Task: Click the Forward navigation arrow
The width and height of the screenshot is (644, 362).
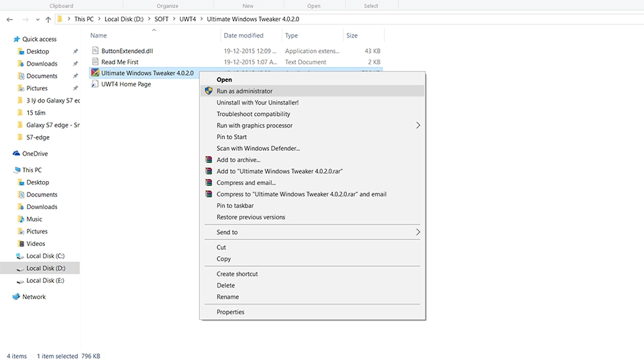Action: pos(25,19)
